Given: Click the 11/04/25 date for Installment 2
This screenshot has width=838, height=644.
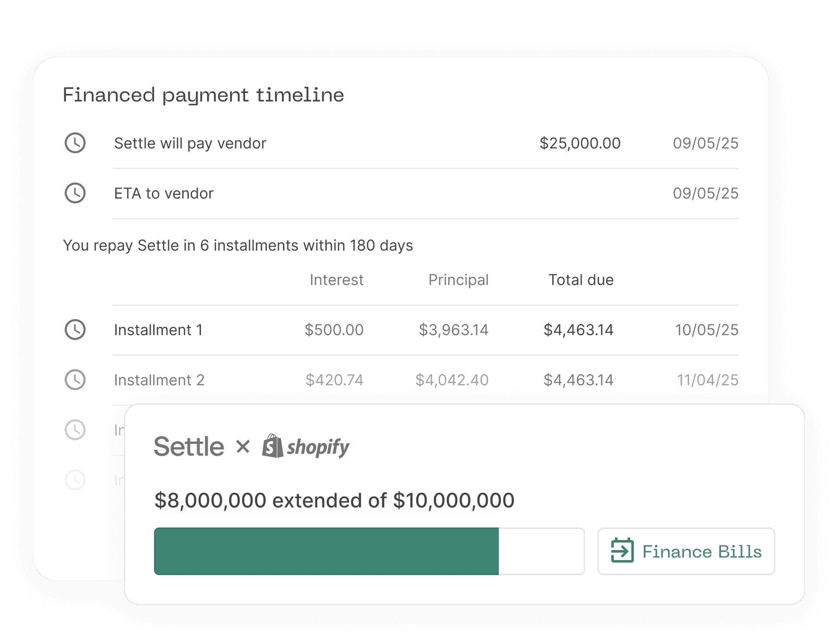Looking at the screenshot, I should pos(707,380).
